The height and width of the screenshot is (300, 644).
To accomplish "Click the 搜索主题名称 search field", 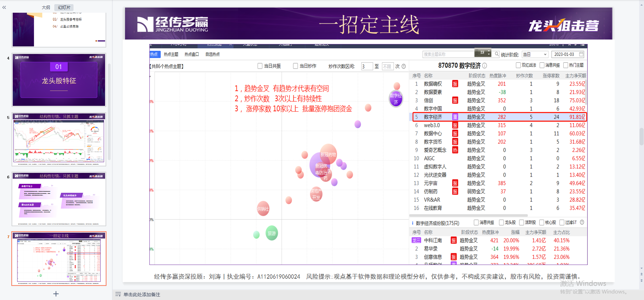I will (x=448, y=54).
